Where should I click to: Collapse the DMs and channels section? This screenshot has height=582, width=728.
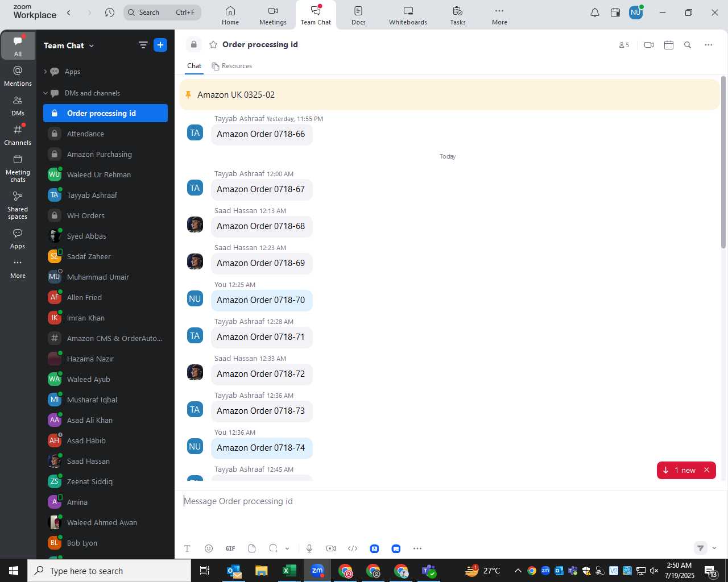click(x=45, y=93)
